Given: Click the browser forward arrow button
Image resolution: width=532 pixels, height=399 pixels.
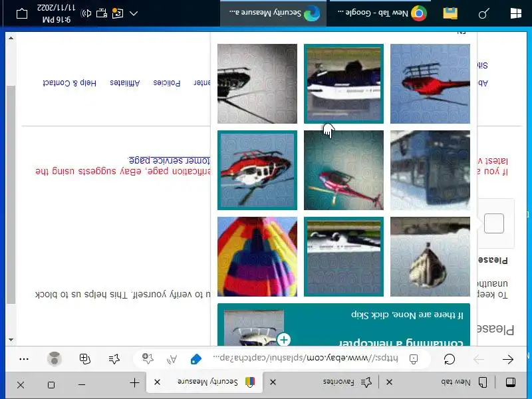Looking at the screenshot, I should [x=478, y=359].
